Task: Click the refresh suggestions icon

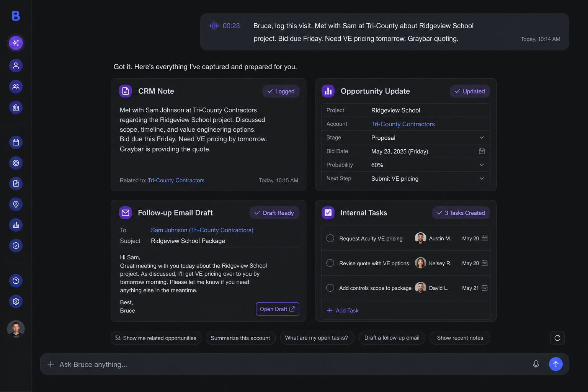Action: (557, 338)
